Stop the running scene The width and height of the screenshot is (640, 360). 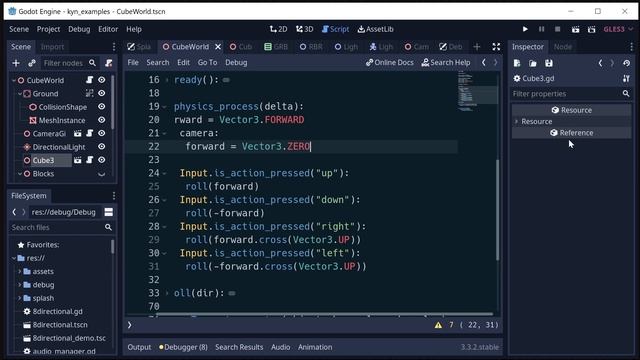[x=558, y=29]
